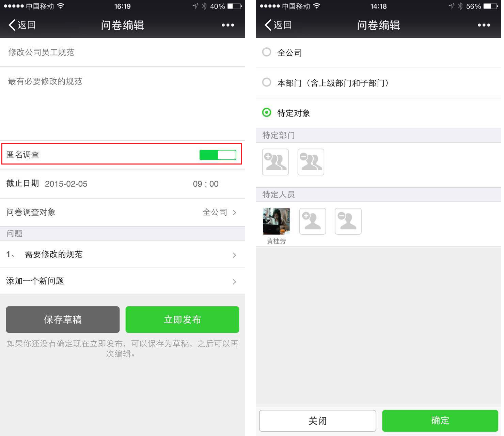Tap the add department icon under 特定部门
Viewport: 504px width, 436px height.
click(275, 162)
